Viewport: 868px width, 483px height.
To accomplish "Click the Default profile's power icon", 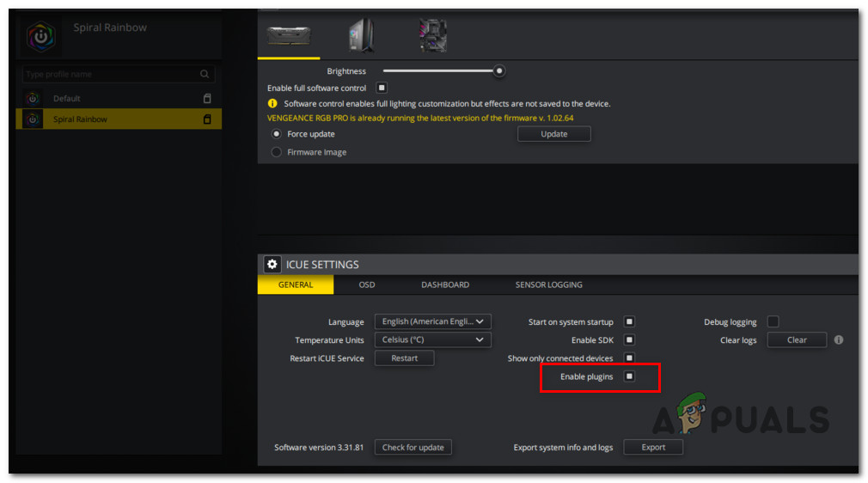I will [x=33, y=99].
